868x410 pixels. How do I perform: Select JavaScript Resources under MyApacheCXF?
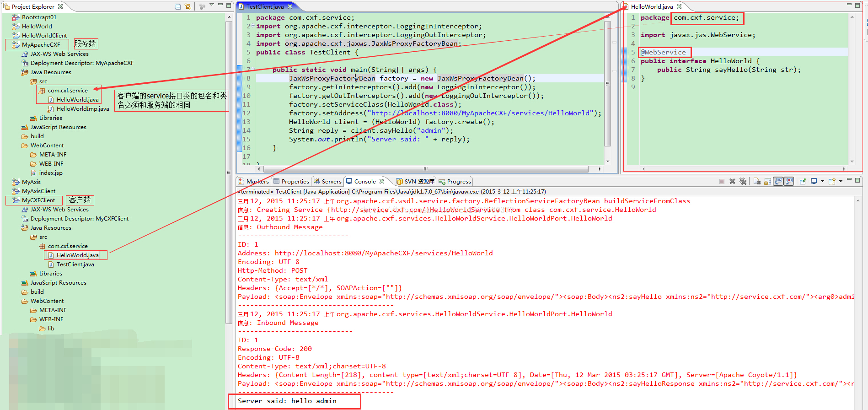coord(58,127)
